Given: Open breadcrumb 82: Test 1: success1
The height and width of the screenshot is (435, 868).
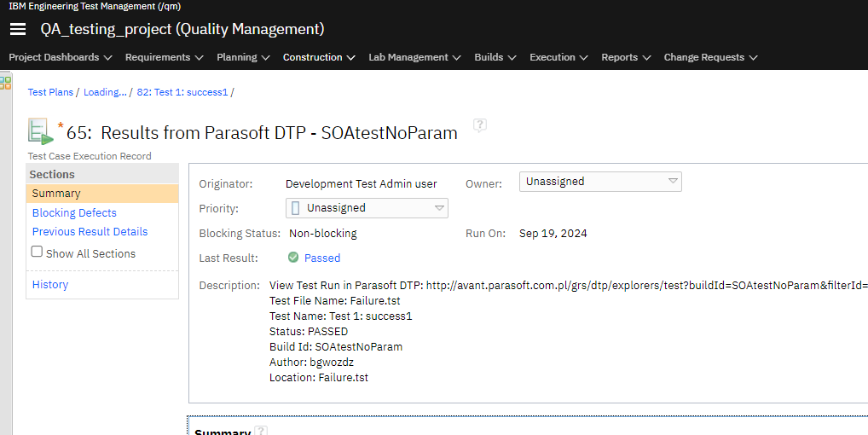Looking at the screenshot, I should tap(182, 92).
